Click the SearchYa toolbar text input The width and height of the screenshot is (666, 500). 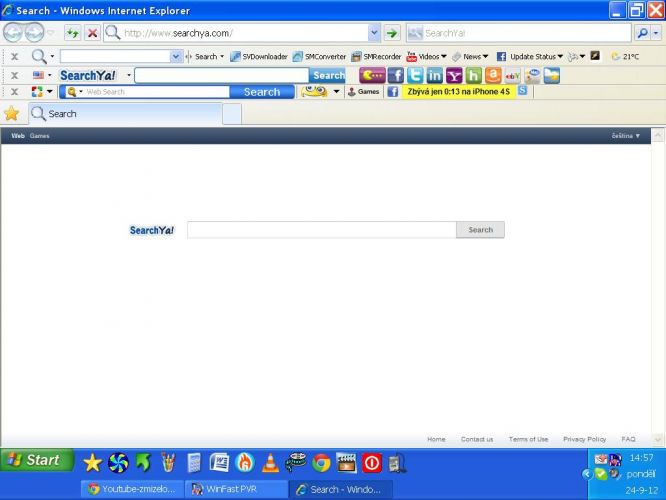[222, 76]
